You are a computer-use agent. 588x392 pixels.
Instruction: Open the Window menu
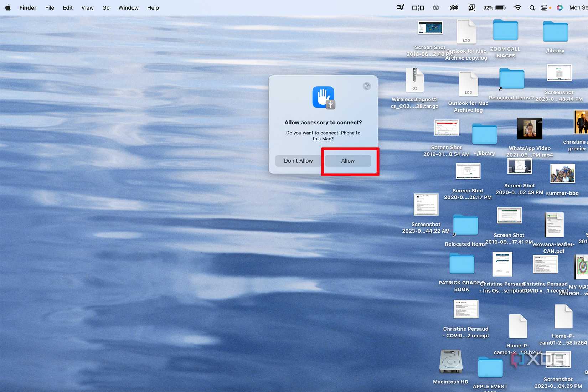tap(128, 7)
